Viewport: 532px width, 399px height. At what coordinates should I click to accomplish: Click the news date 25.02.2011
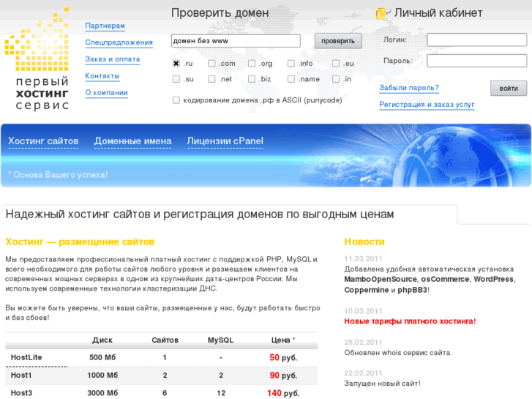click(363, 343)
